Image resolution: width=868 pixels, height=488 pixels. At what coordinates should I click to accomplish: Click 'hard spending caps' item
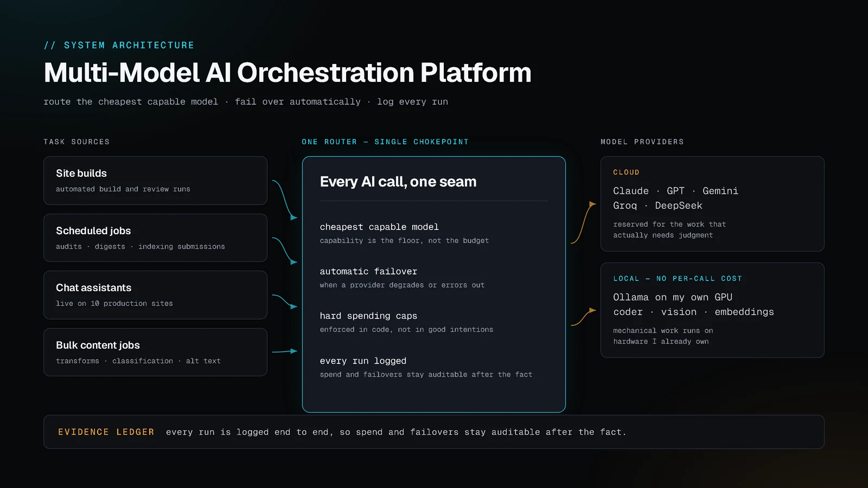click(x=368, y=316)
